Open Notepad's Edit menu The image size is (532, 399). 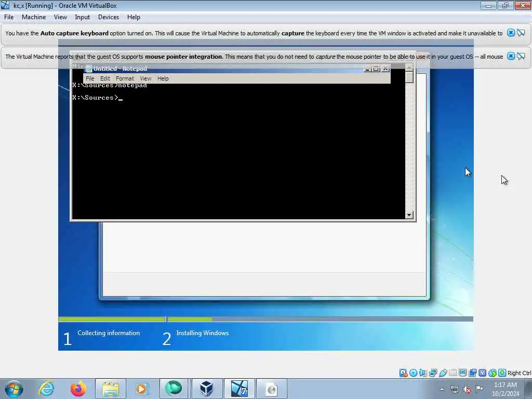pyautogui.click(x=105, y=78)
